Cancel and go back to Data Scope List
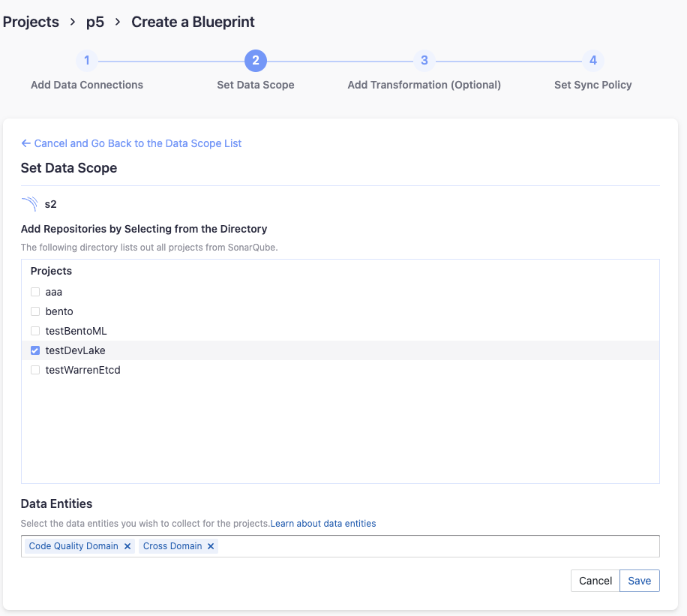The height and width of the screenshot is (616, 687). (x=131, y=143)
